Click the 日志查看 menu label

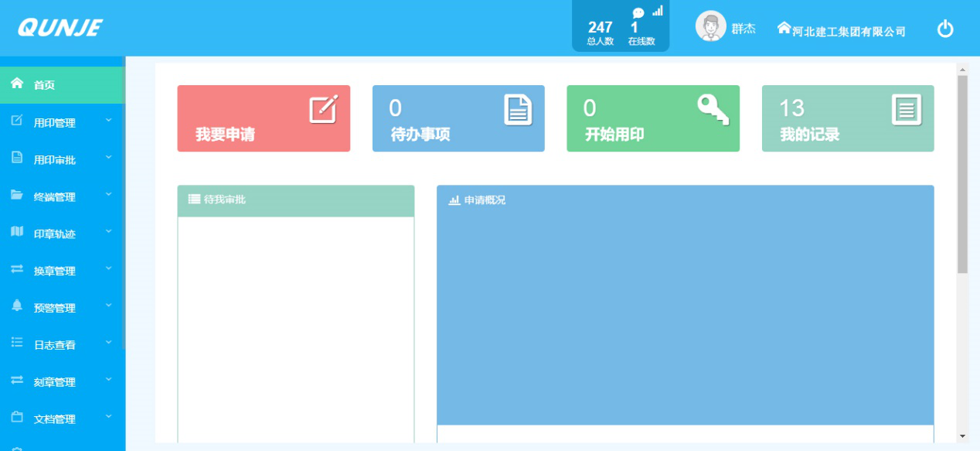pyautogui.click(x=55, y=345)
